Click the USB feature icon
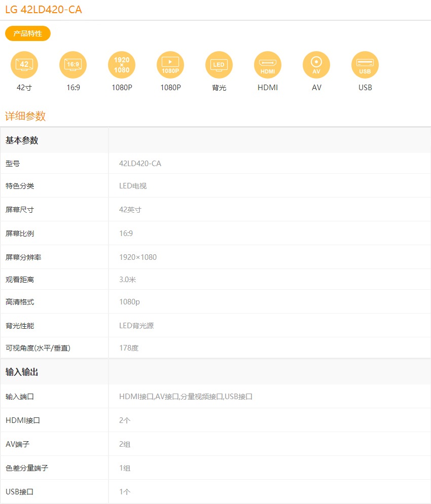Screen dimensions: 431x504 point(365,65)
